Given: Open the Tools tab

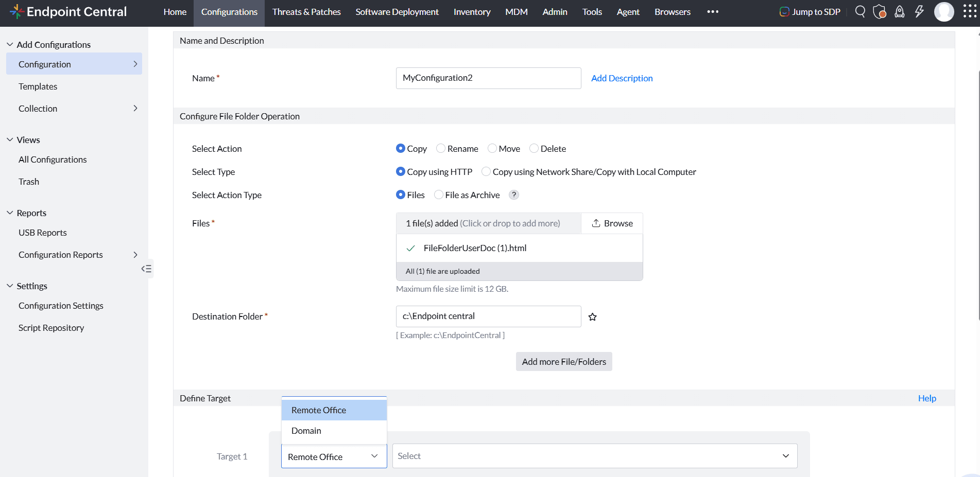Looking at the screenshot, I should 592,12.
